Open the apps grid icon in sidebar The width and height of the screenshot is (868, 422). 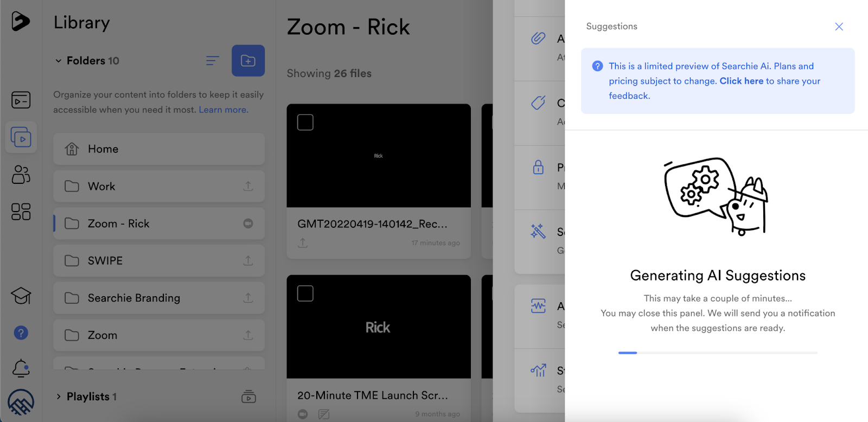(x=21, y=212)
